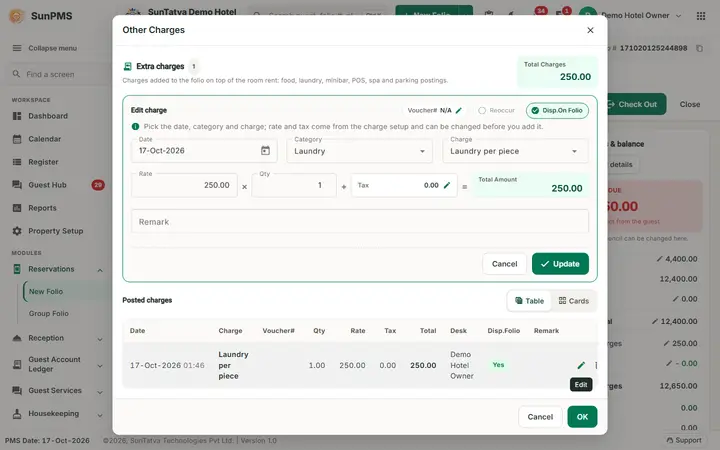720x450 pixels.
Task: Click the OK button at the dialog bottom
Action: (x=582, y=417)
